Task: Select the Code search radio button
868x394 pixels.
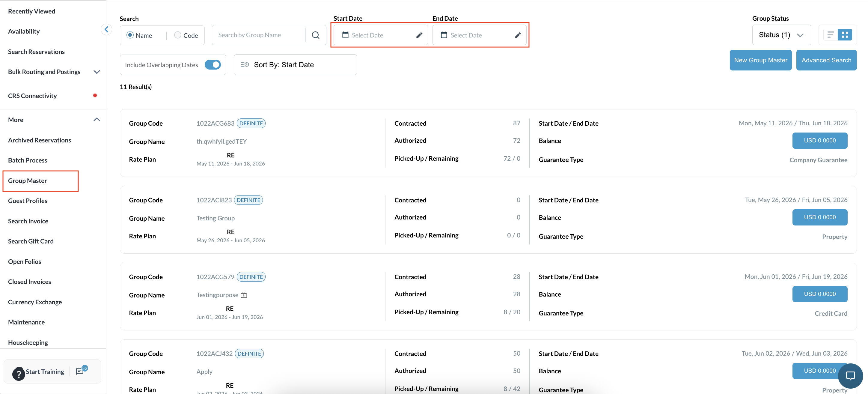Action: tap(177, 35)
